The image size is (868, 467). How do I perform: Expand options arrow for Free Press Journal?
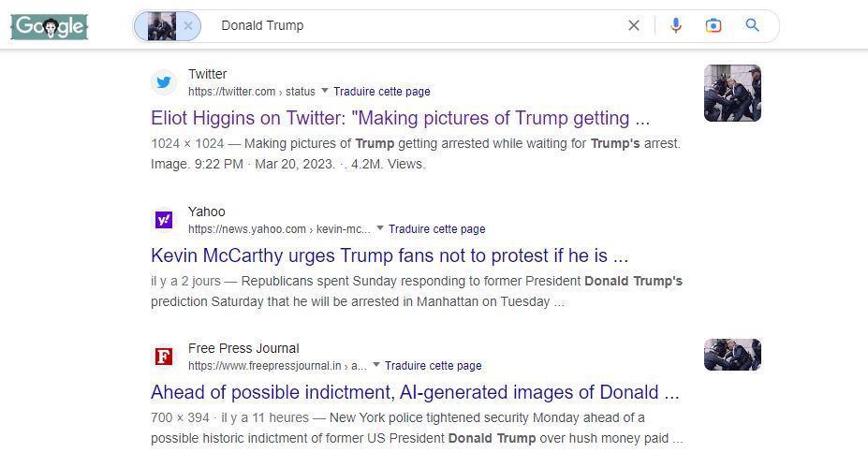pos(375,365)
